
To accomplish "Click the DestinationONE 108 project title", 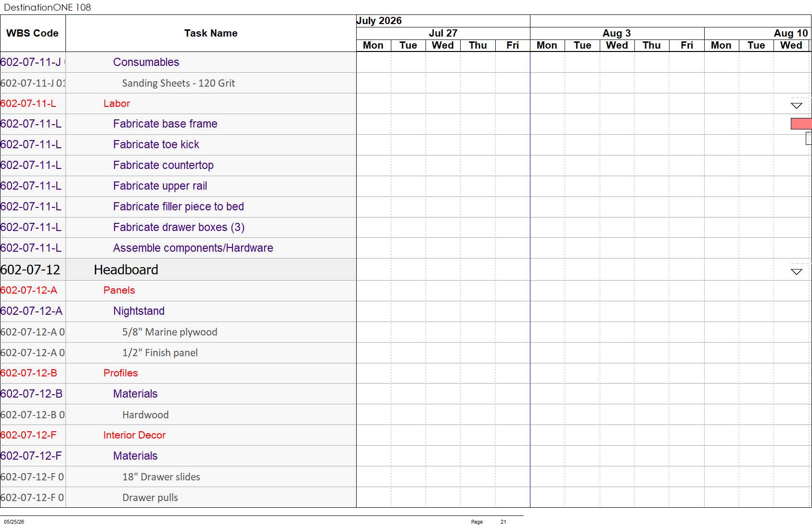I will tap(47, 7).
